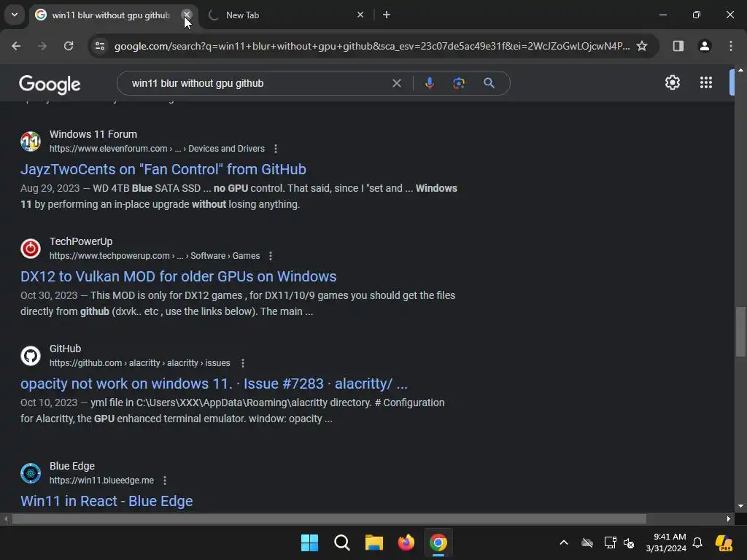
Task: Focus the Chrome address bar URL
Action: (x=371, y=46)
